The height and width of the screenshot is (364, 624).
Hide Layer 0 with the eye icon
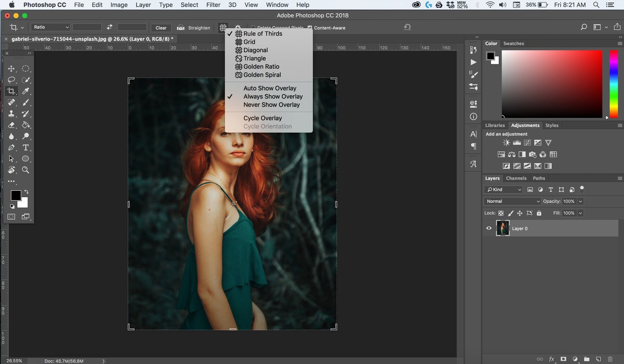pyautogui.click(x=489, y=228)
